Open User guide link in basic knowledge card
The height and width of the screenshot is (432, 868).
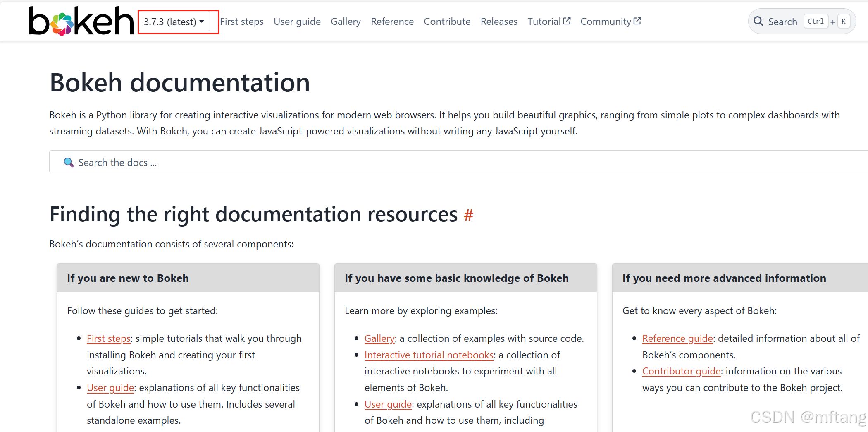388,404
